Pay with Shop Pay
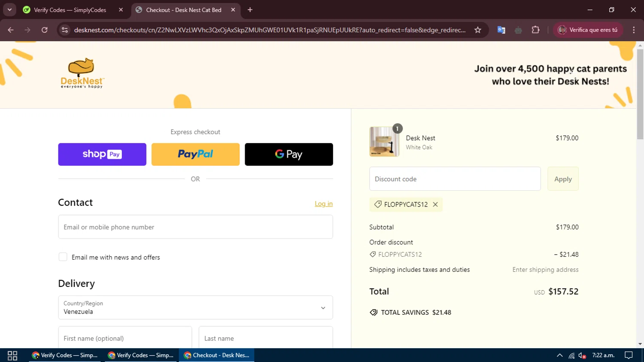The width and height of the screenshot is (644, 362). click(102, 154)
